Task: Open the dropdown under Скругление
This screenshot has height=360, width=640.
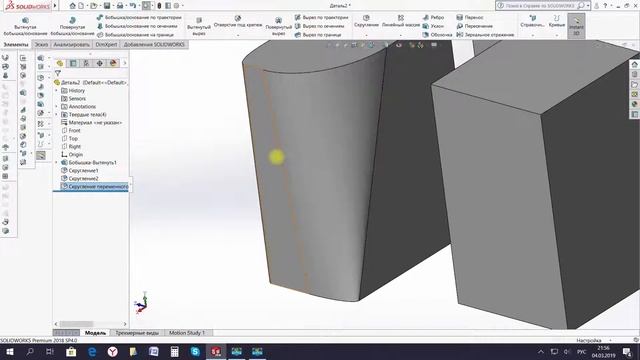Action: 366,35
